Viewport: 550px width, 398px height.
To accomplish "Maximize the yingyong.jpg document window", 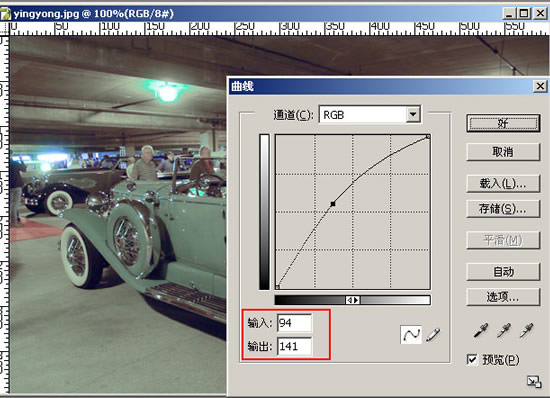I will pyautogui.click(x=524, y=14).
